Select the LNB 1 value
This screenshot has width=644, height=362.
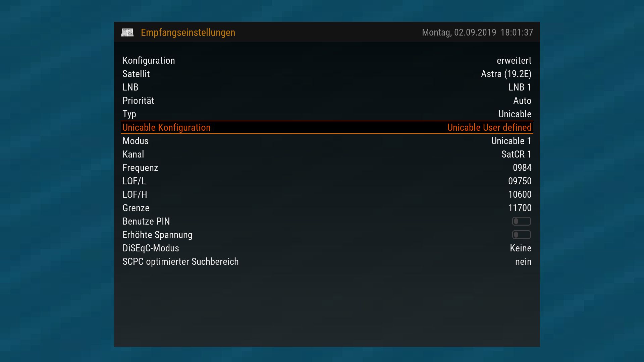[x=520, y=87]
